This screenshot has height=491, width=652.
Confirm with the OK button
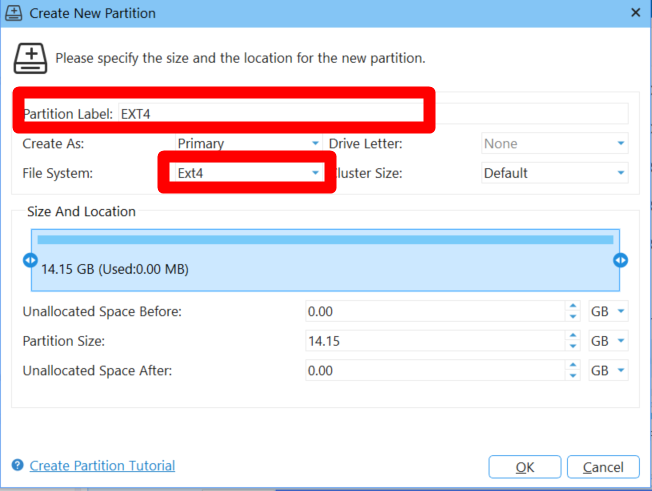[525, 467]
